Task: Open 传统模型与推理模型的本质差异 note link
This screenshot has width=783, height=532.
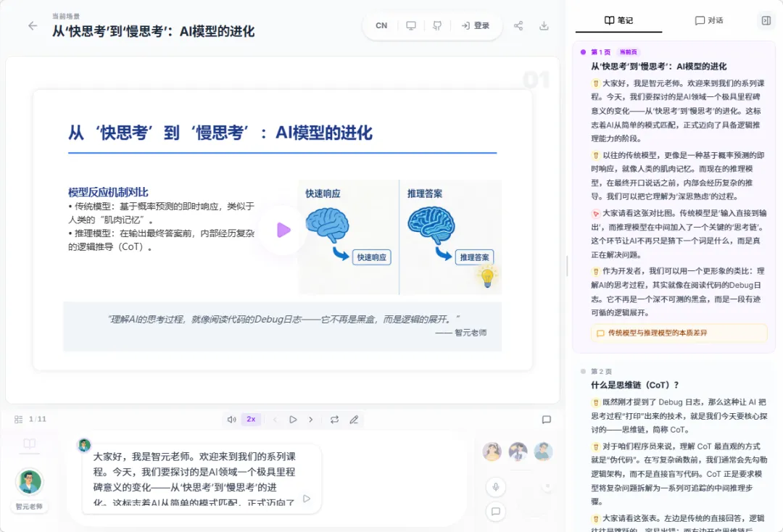Action: click(679, 333)
